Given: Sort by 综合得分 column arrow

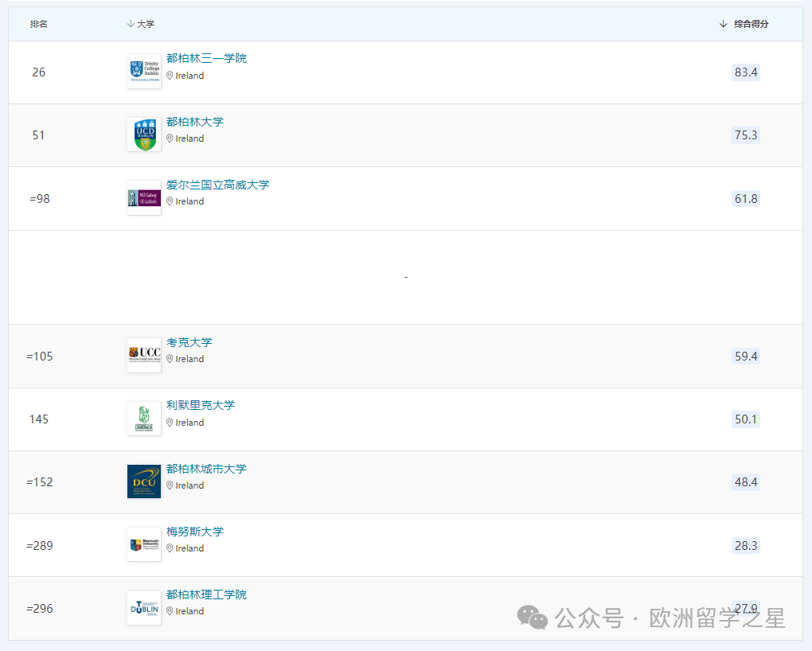Looking at the screenshot, I should click(724, 24).
